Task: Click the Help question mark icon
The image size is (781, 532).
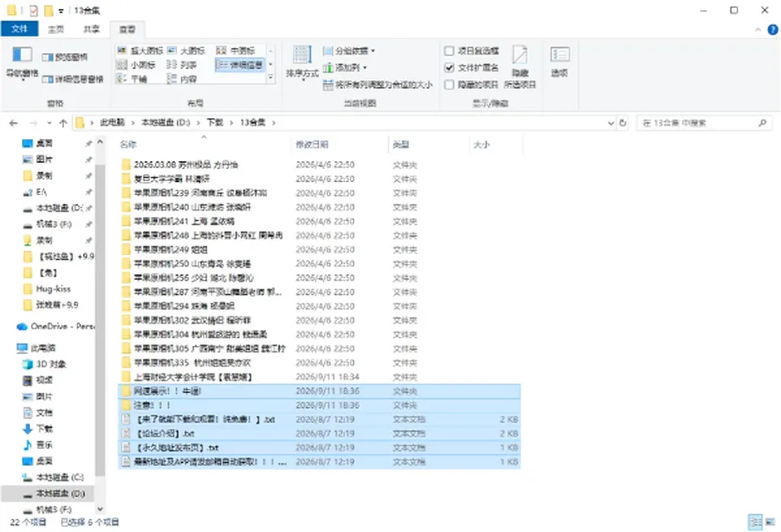Action: (773, 30)
